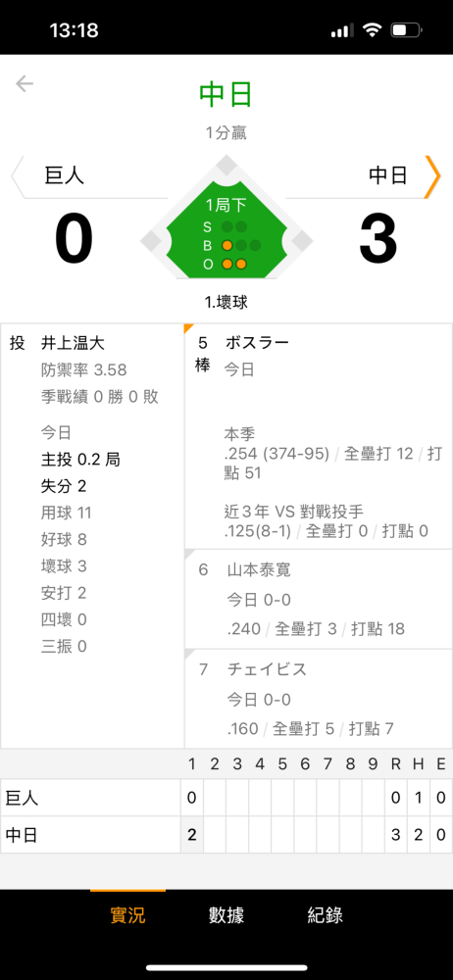Tap the back arrow icon
This screenshot has width=453, height=980.
point(25,83)
